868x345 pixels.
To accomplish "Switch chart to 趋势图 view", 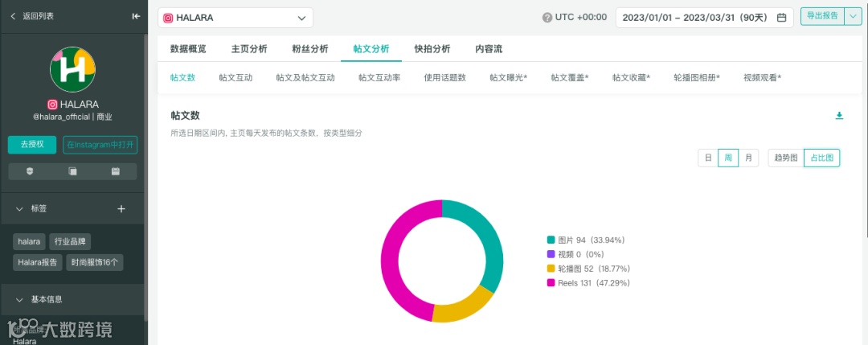I will 786,158.
